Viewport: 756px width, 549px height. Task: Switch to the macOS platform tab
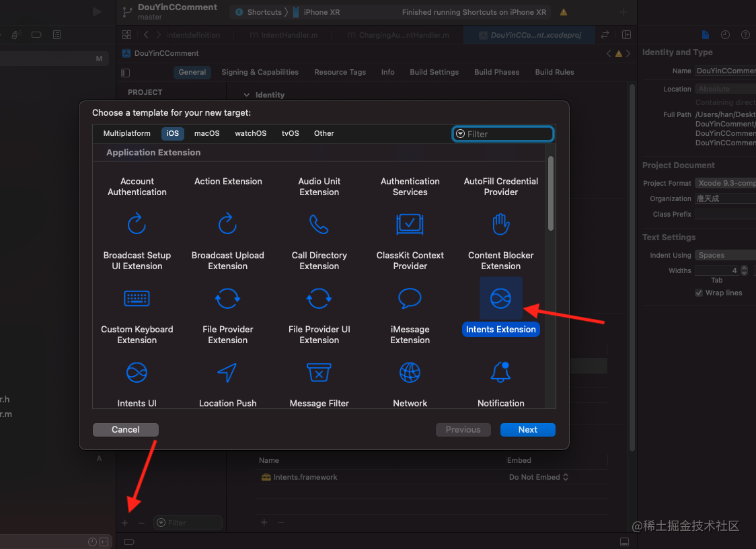coord(207,133)
